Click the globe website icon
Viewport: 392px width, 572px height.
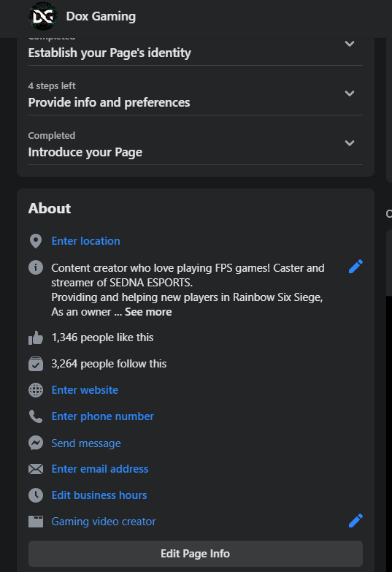(36, 390)
